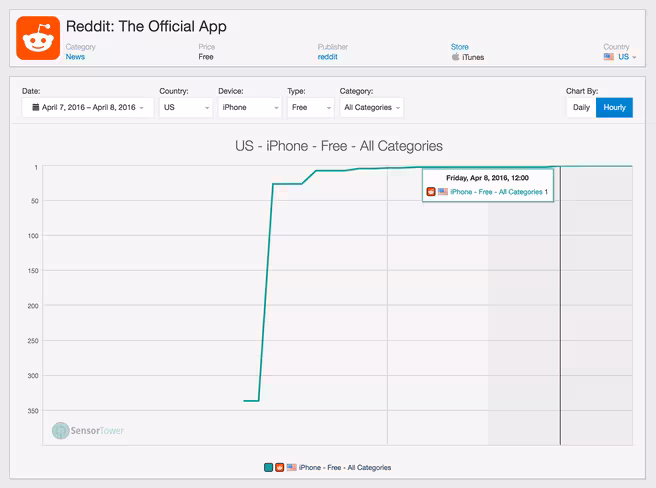Expand the All Categories dropdown
The height and width of the screenshot is (488, 656).
(372, 108)
